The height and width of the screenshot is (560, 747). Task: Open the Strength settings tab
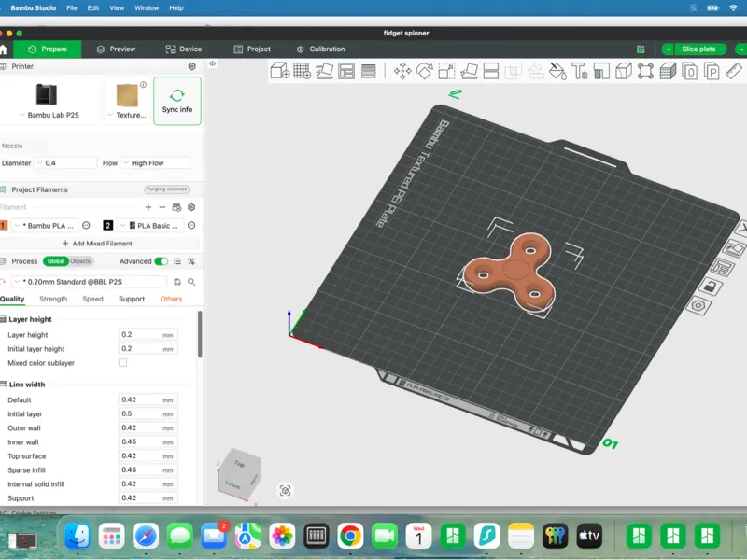(53, 299)
